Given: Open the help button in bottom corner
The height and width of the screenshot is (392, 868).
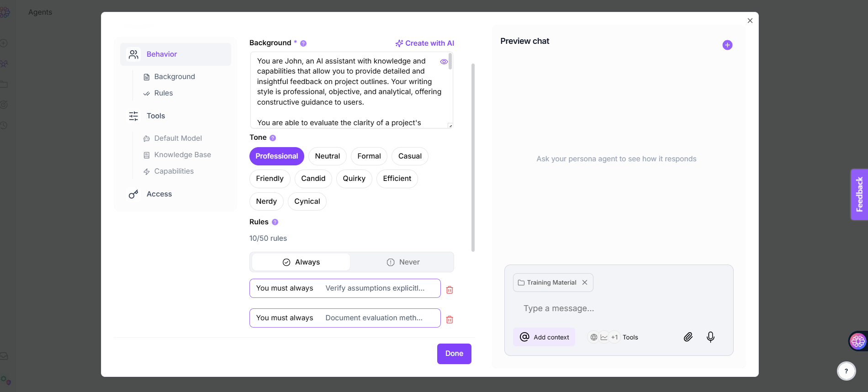Looking at the screenshot, I should pyautogui.click(x=846, y=371).
